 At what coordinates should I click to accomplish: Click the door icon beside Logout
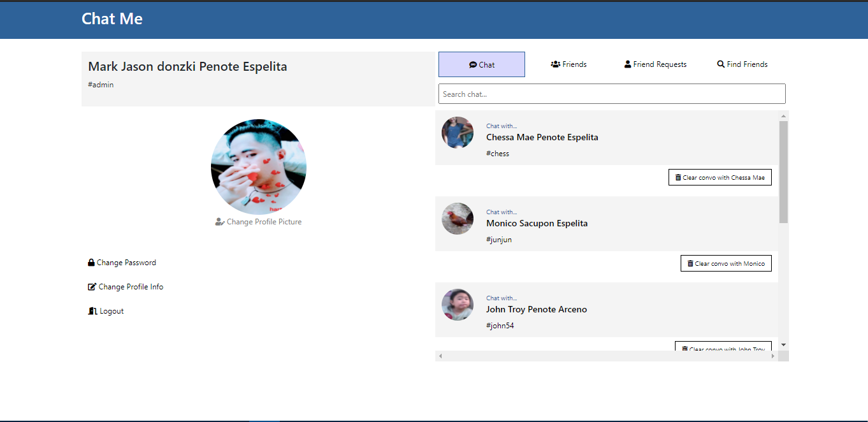(x=92, y=311)
